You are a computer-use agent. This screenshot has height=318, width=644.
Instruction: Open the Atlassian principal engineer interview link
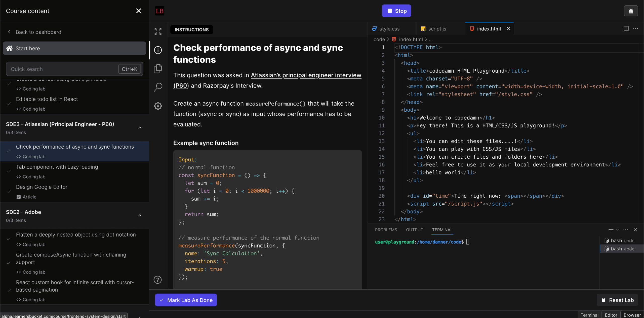pos(306,75)
